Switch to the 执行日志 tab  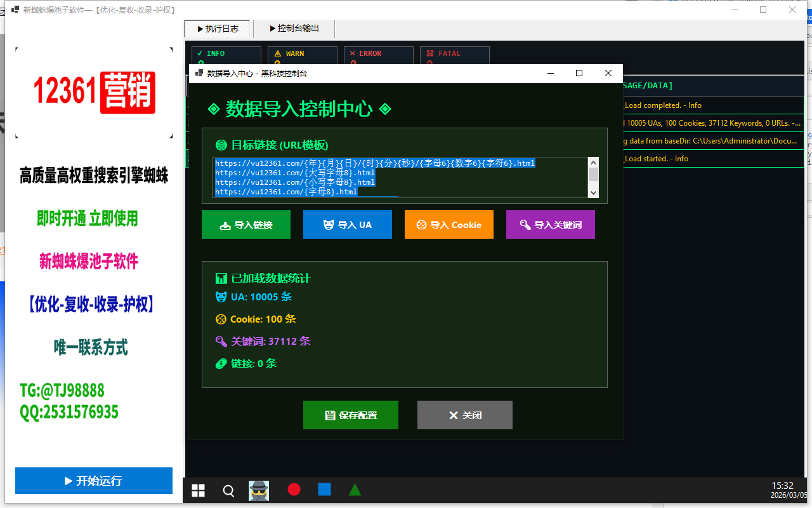218,29
